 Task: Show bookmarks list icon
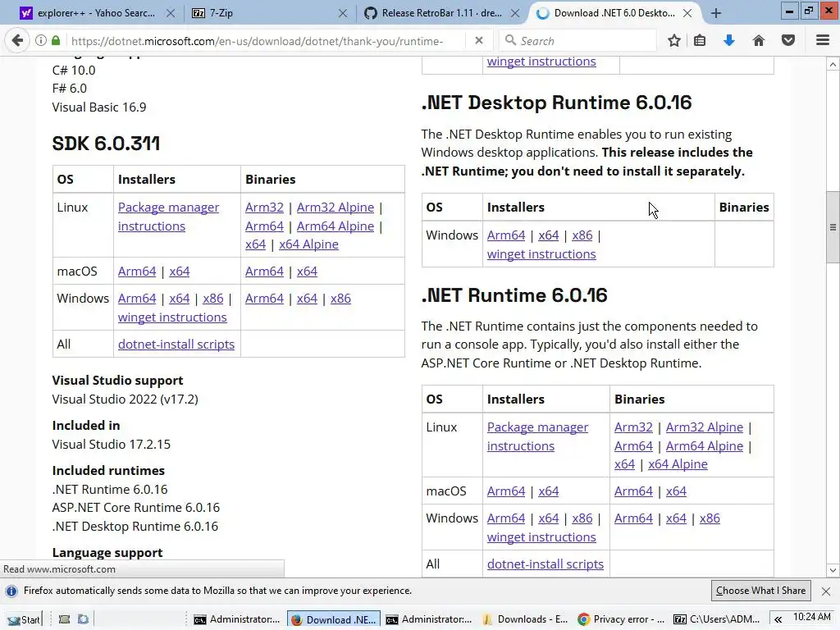pos(700,40)
